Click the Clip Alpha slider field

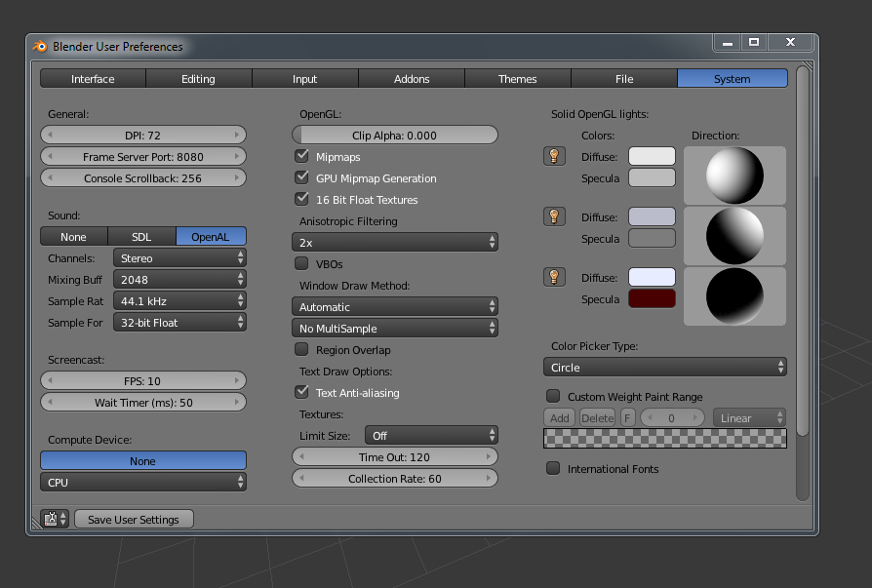394,136
